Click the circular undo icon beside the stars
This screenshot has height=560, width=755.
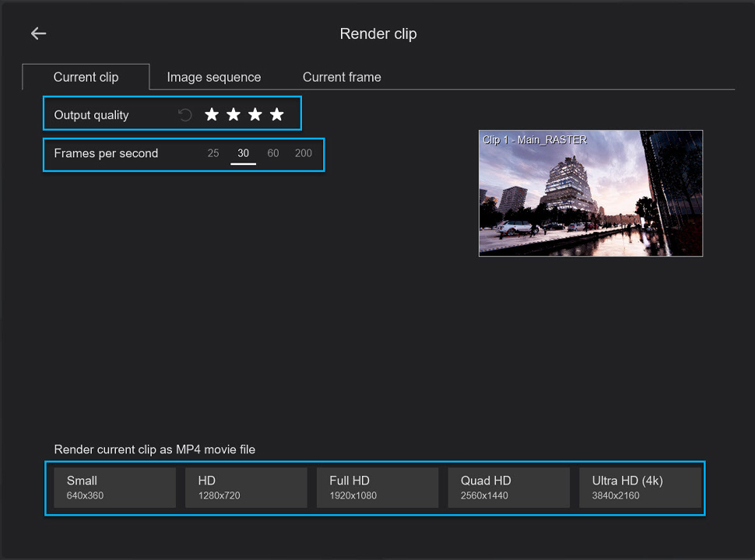pyautogui.click(x=184, y=114)
